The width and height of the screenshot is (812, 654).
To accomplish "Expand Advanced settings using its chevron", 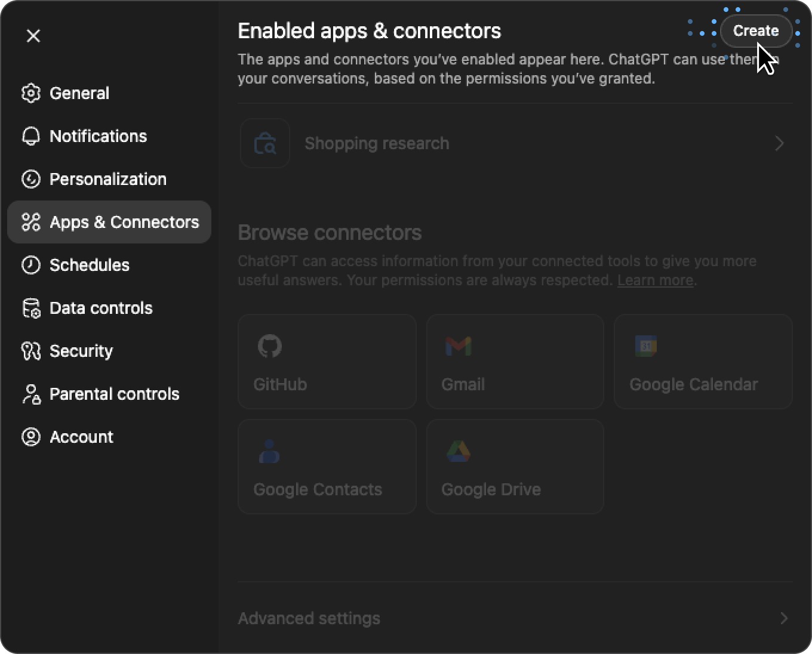I will tap(783, 619).
